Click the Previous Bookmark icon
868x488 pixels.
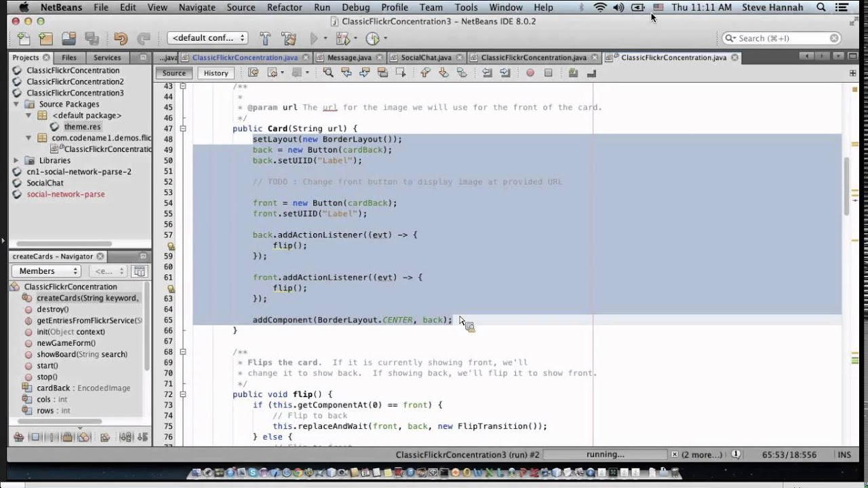coord(426,73)
